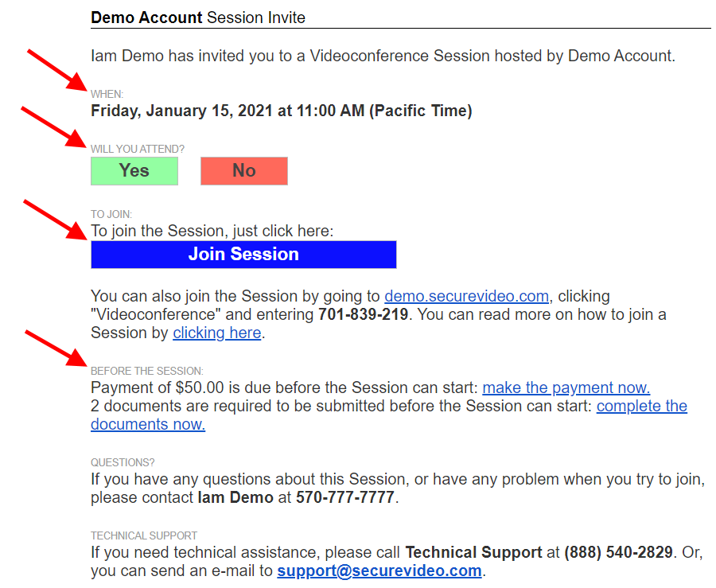
Task: Click the red No attendance button
Action: tap(243, 171)
